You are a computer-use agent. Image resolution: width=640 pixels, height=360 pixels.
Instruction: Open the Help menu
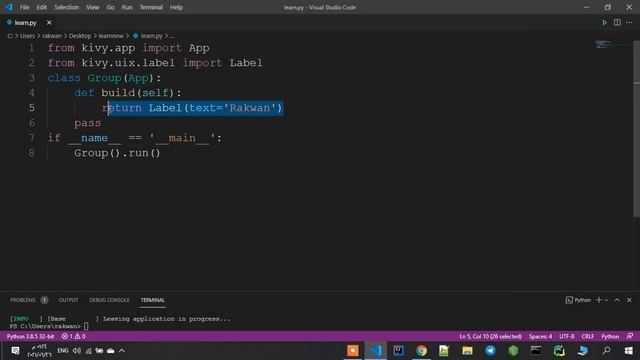pyautogui.click(x=176, y=7)
